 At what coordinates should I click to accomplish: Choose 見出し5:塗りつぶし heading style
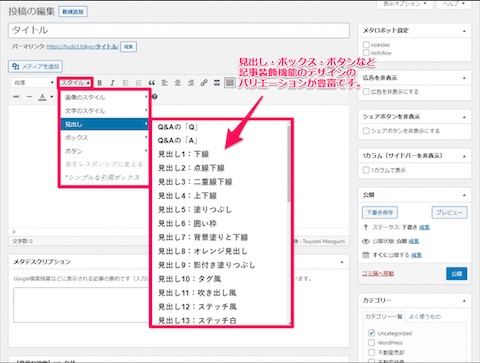point(194,209)
